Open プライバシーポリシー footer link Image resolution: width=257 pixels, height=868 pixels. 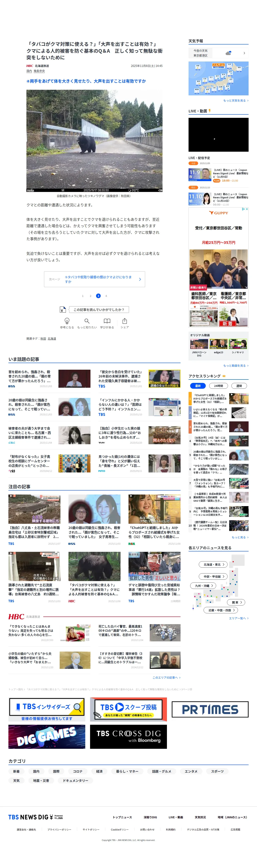pyautogui.click(x=59, y=830)
